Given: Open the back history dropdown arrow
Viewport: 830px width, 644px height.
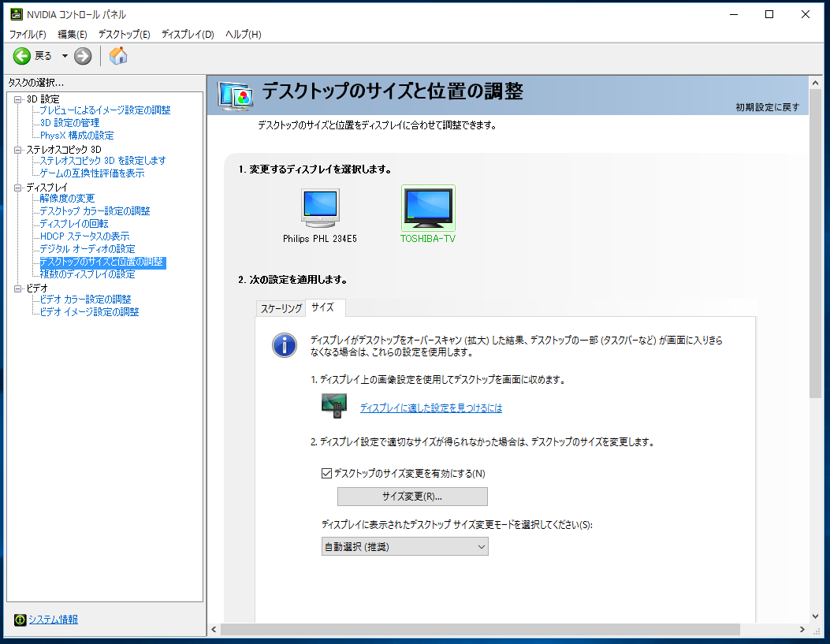Looking at the screenshot, I should pos(65,56).
